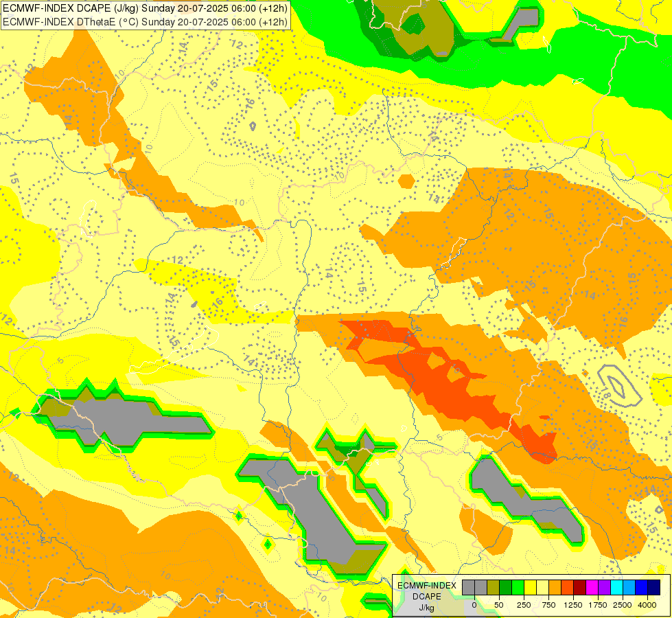
Task: Click the pure blue legend swatch
Action: coord(642,588)
